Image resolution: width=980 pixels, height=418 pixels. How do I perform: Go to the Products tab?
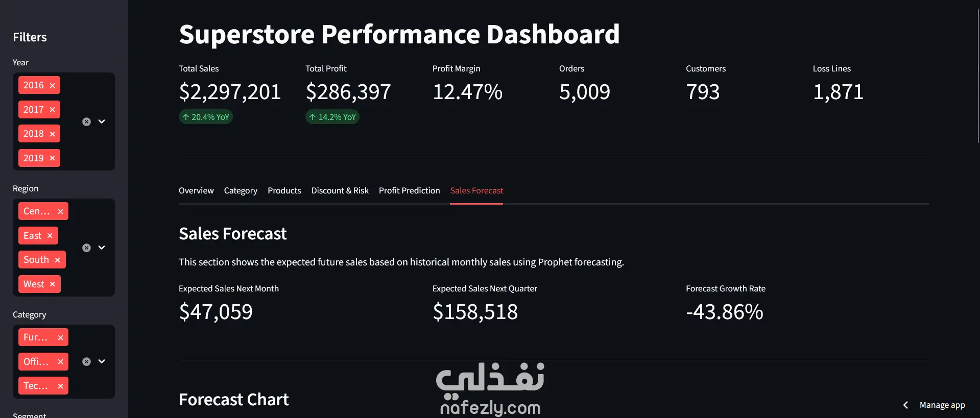pyautogui.click(x=284, y=190)
